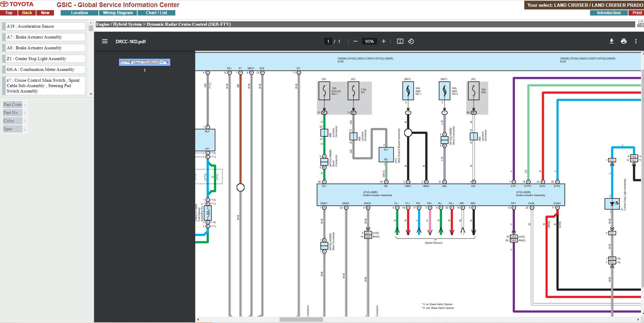
Task: Click the RLF relay box
Action: coord(205,140)
